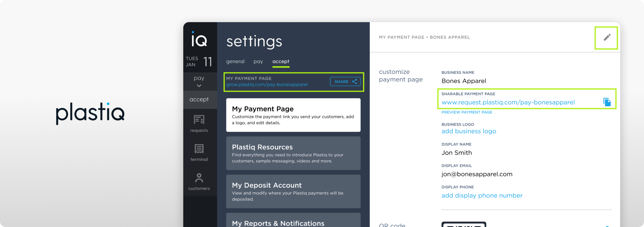Screen dimensions: 644x227
Task: Click the SHARE button
Action: 345,81
